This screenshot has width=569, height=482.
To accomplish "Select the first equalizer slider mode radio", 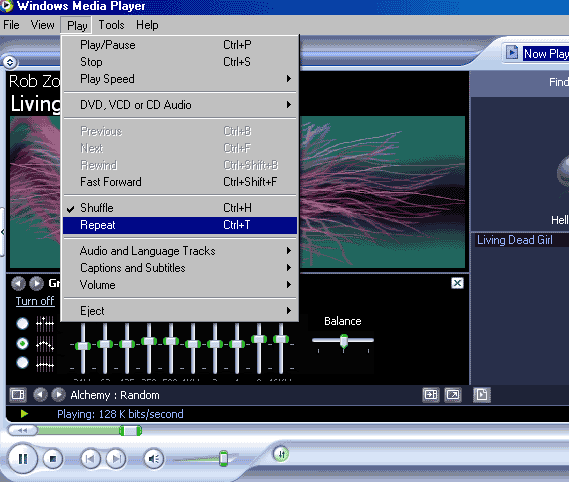I will 22,323.
